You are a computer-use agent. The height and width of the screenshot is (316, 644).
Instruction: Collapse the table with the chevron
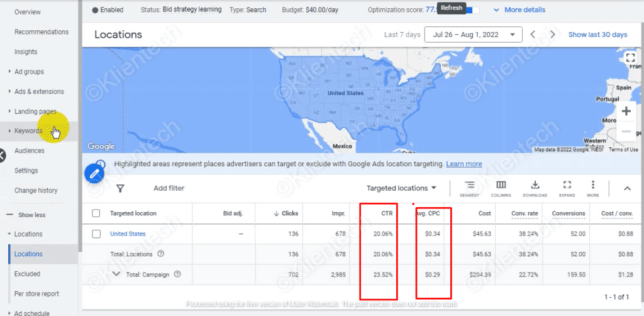click(x=626, y=188)
